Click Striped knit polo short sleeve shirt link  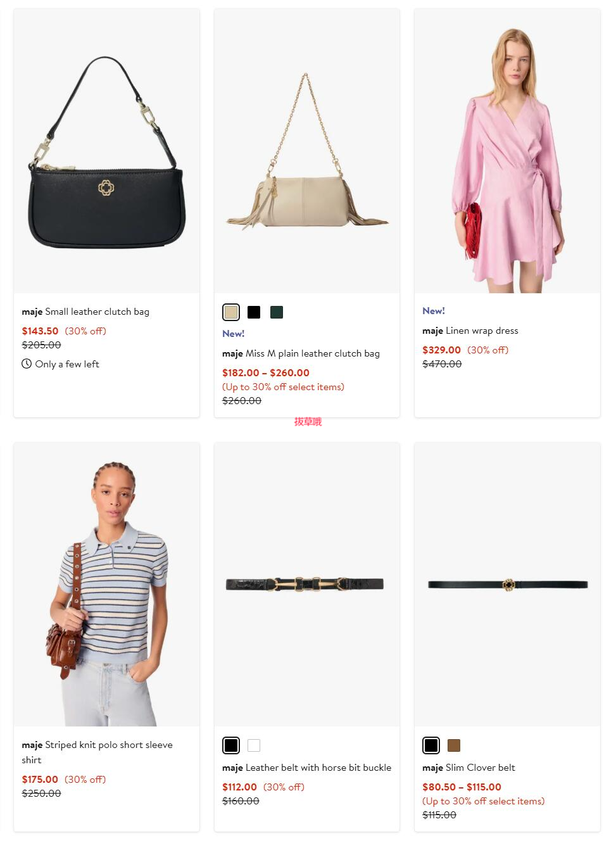click(x=97, y=752)
